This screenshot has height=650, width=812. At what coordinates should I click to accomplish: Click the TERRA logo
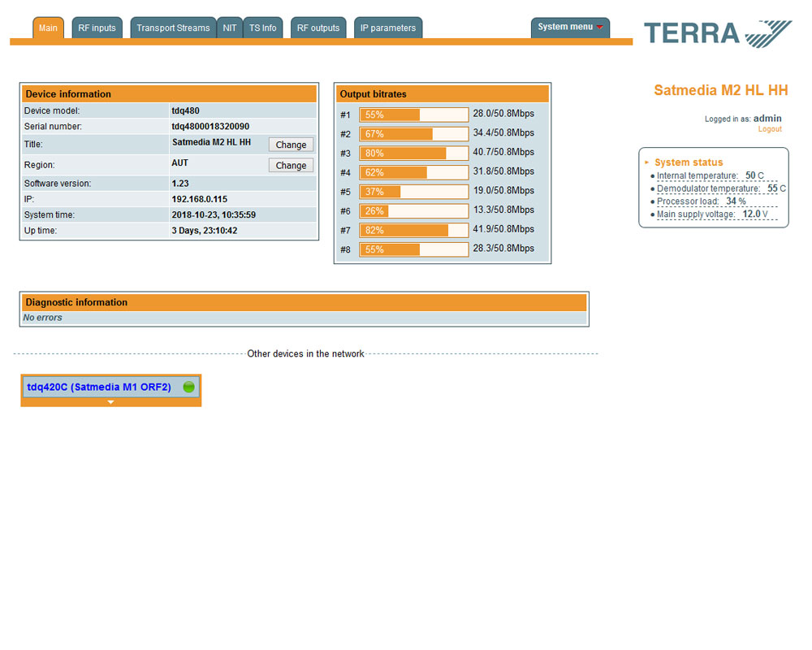pos(718,33)
